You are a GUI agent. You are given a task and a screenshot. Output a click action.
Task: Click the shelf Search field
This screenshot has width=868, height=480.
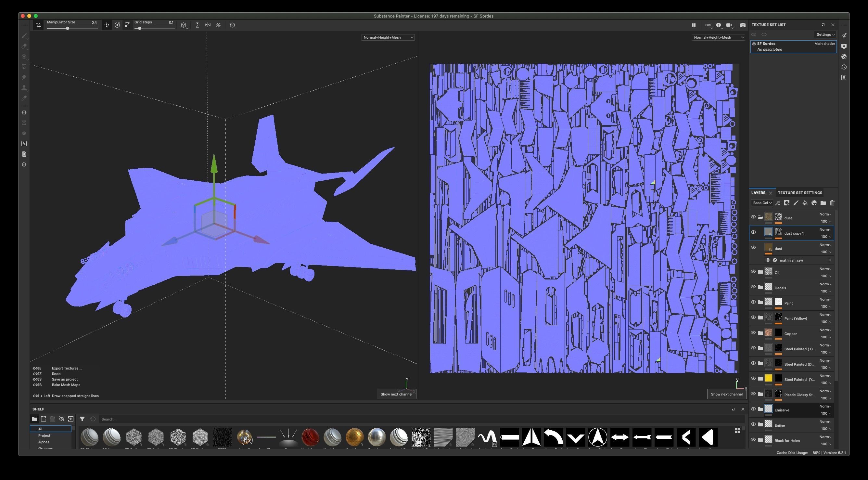(421, 419)
